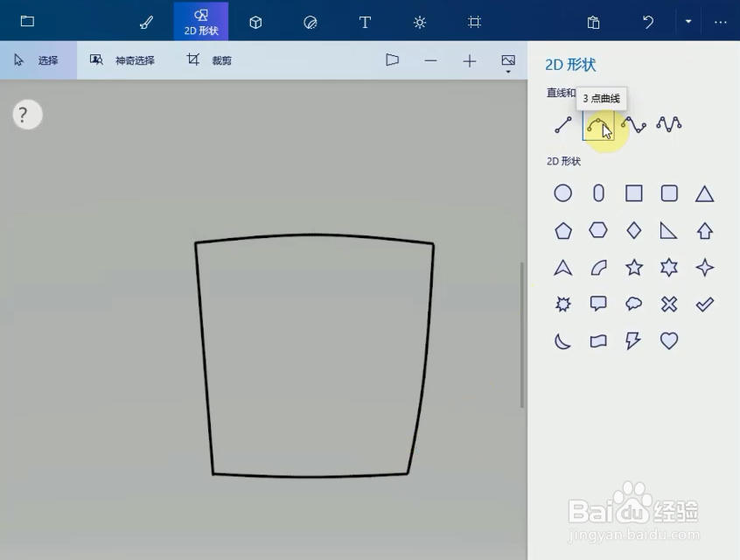Select the Brushes tool in top toolbar
This screenshot has width=740, height=560.
click(146, 22)
